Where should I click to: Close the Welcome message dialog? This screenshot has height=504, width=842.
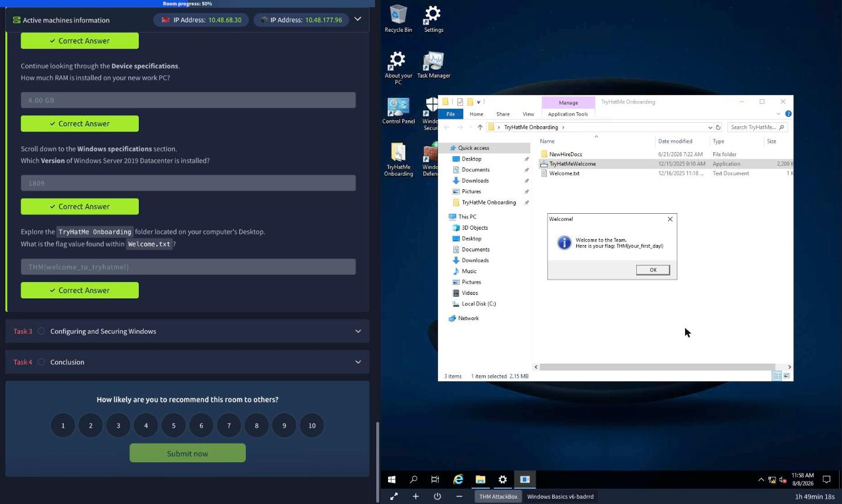coord(670,219)
